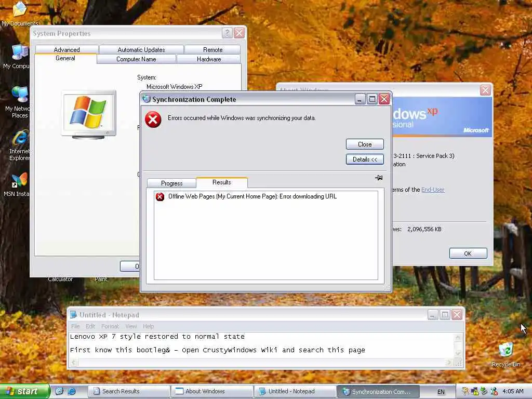Open the Notepad File menu

[75, 326]
